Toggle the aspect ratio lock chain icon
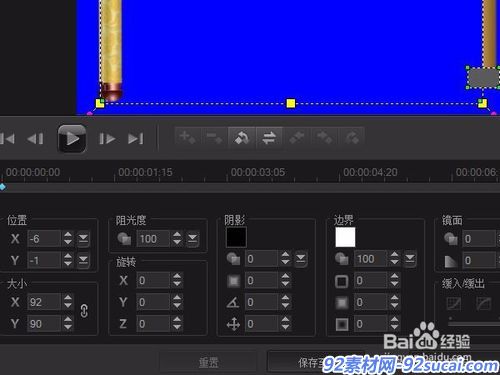 [84, 311]
